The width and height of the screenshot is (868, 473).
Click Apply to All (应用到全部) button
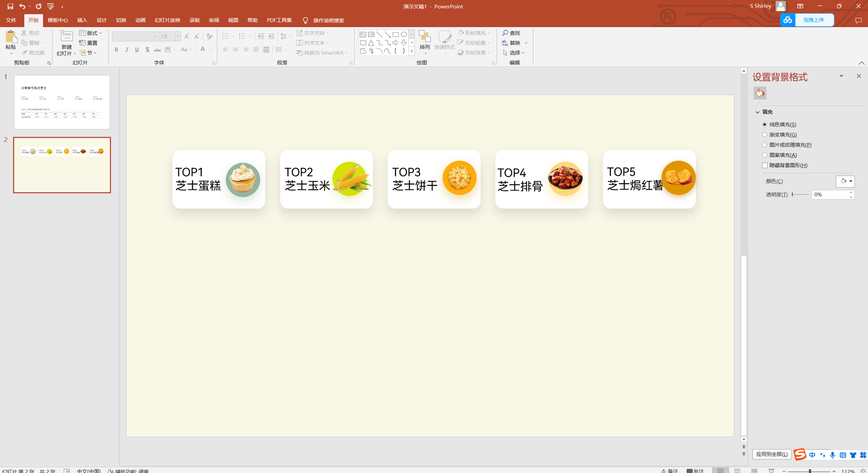tap(771, 454)
